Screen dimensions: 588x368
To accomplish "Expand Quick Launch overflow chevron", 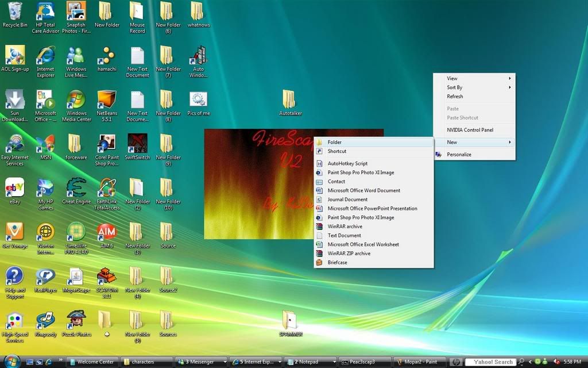I will point(60,361).
